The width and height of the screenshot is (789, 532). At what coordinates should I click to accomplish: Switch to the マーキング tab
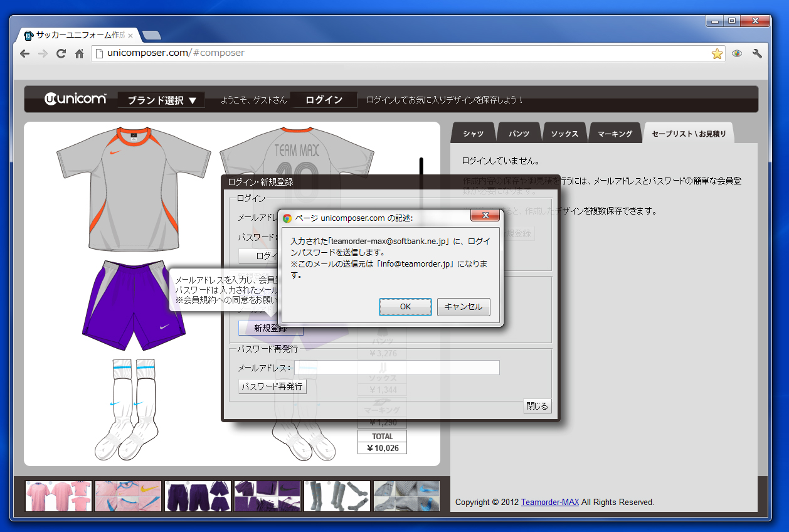[x=615, y=134]
